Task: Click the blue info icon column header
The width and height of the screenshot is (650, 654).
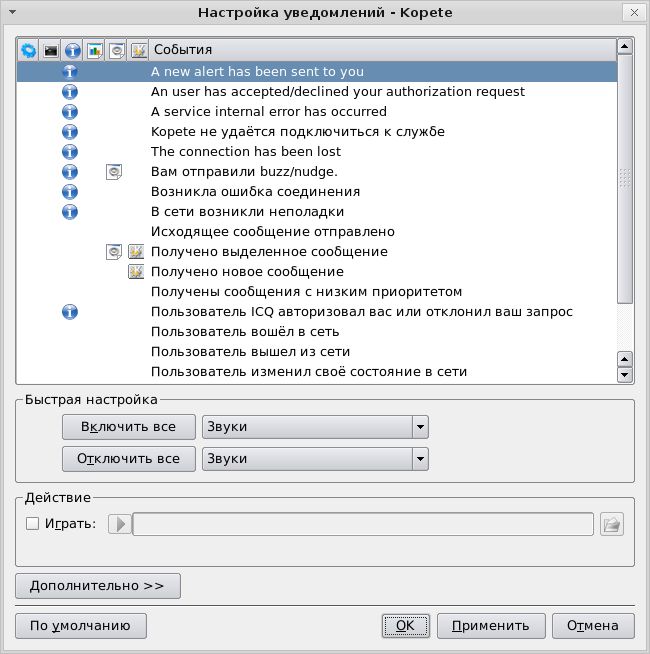Action: (x=72, y=50)
